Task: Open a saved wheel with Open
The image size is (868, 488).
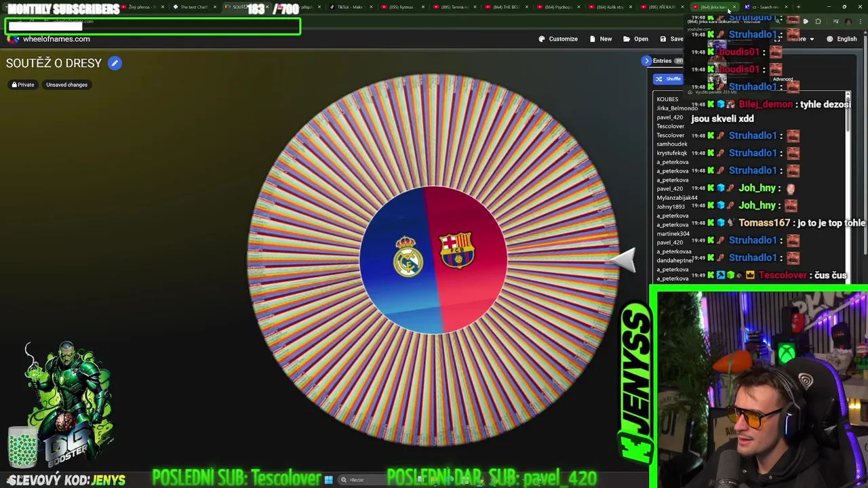Action: click(636, 39)
